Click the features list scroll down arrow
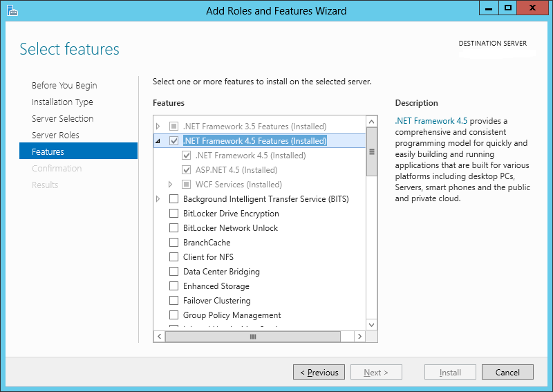Screen dimensions: 553x392 (371, 325)
